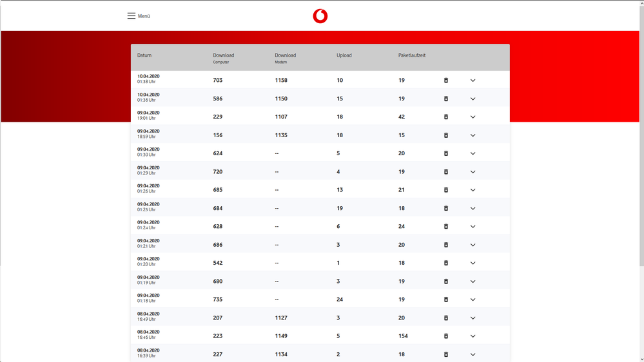Expand details for 09.04.2020 18:59 Uhr row
The width and height of the screenshot is (644, 362).
pos(473,135)
